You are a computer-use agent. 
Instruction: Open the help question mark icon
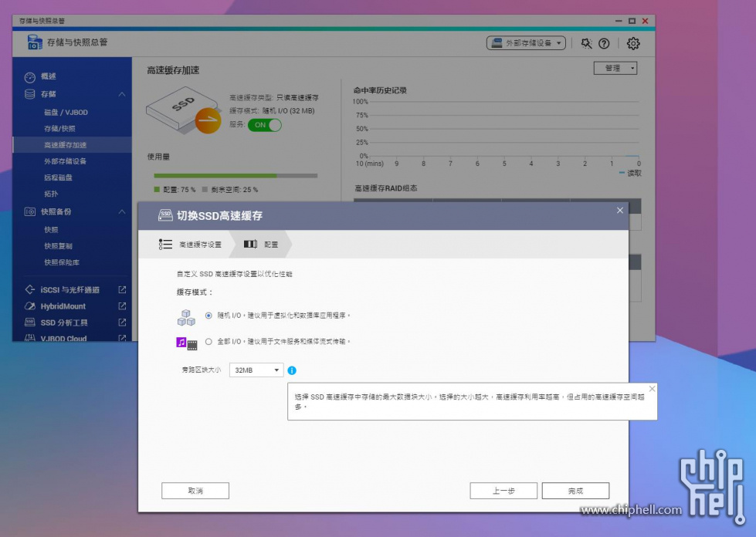[x=604, y=43]
